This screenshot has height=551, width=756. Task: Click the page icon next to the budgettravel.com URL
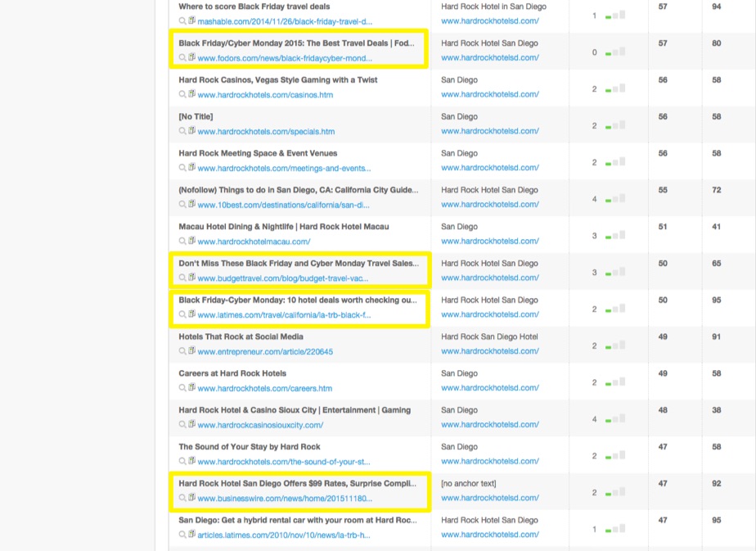(192, 277)
